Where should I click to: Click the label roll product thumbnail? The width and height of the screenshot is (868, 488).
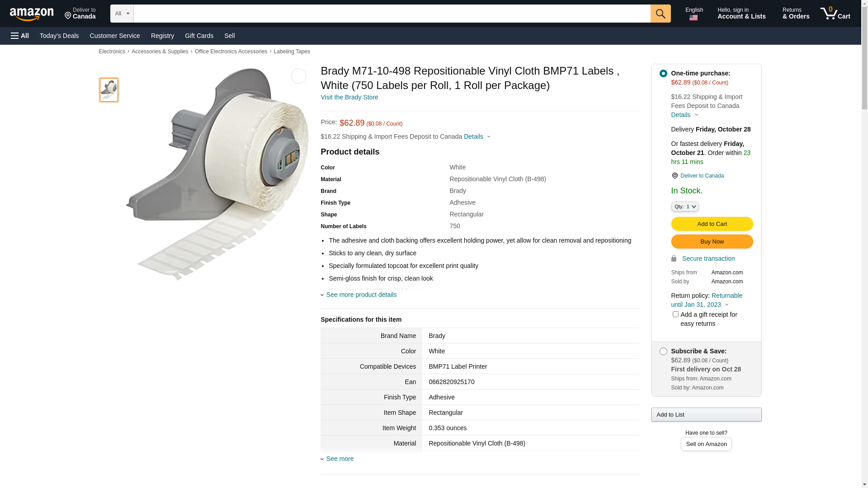[109, 89]
